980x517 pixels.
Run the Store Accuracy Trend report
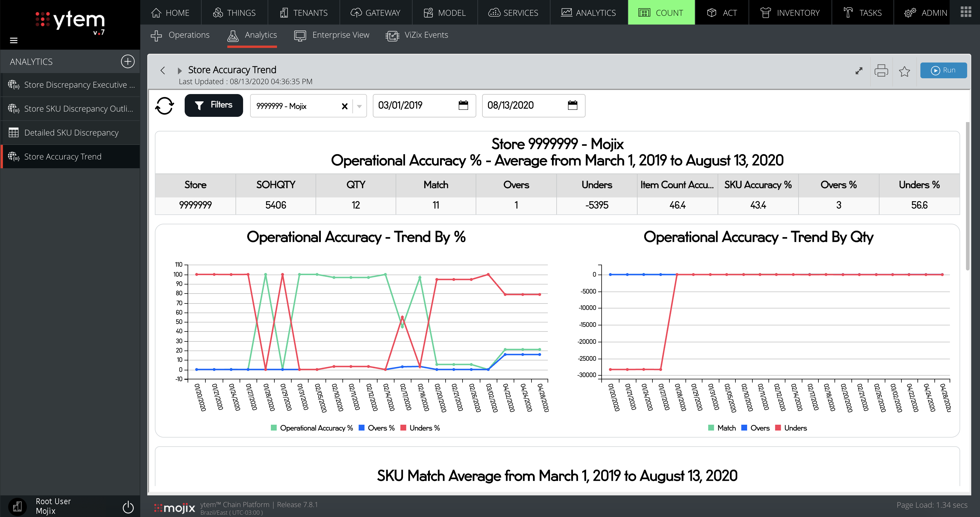[x=943, y=70]
